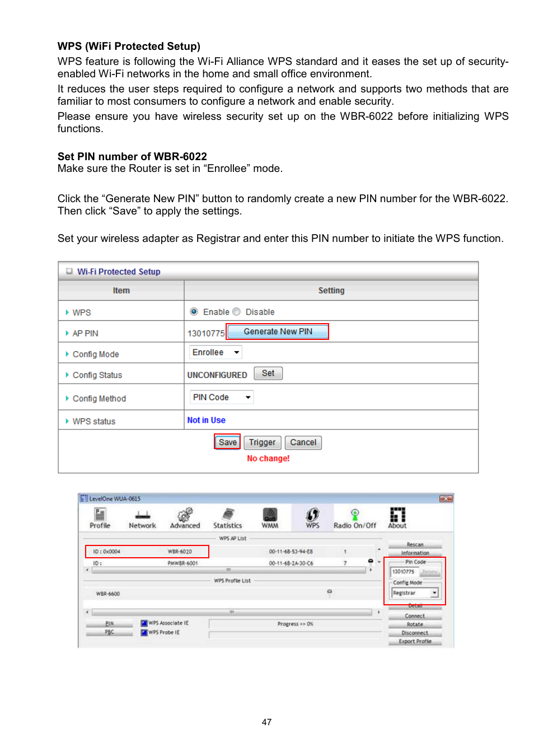This screenshot has width=534, height=756.
Task: Expand the Config Method row arrow
Action: click(x=67, y=398)
